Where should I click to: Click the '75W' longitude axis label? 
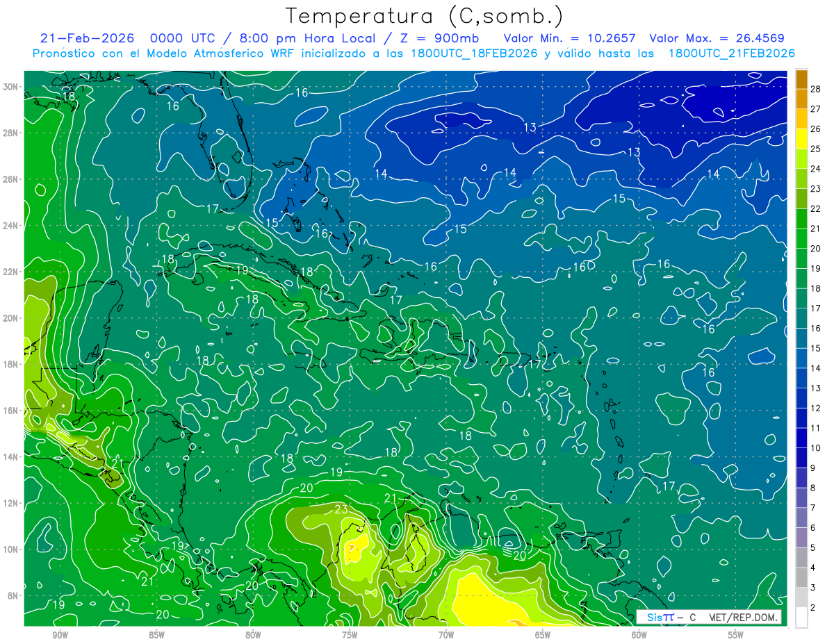point(350,635)
